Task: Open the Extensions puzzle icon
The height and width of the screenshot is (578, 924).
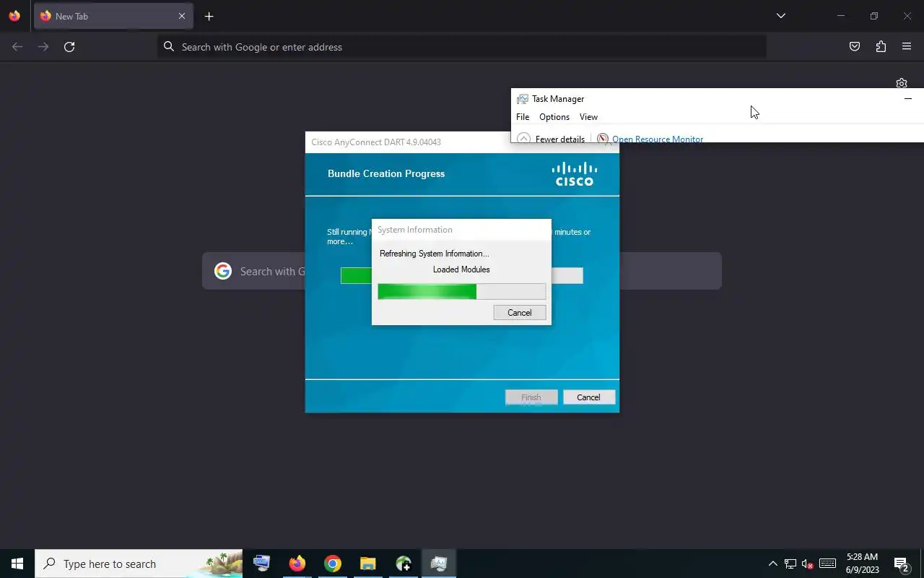Action: [x=881, y=47]
